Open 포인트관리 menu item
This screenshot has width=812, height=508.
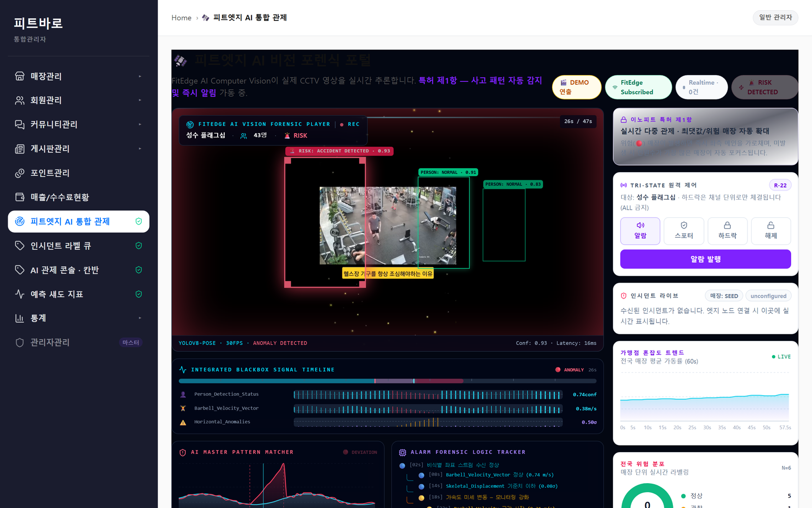click(79, 173)
